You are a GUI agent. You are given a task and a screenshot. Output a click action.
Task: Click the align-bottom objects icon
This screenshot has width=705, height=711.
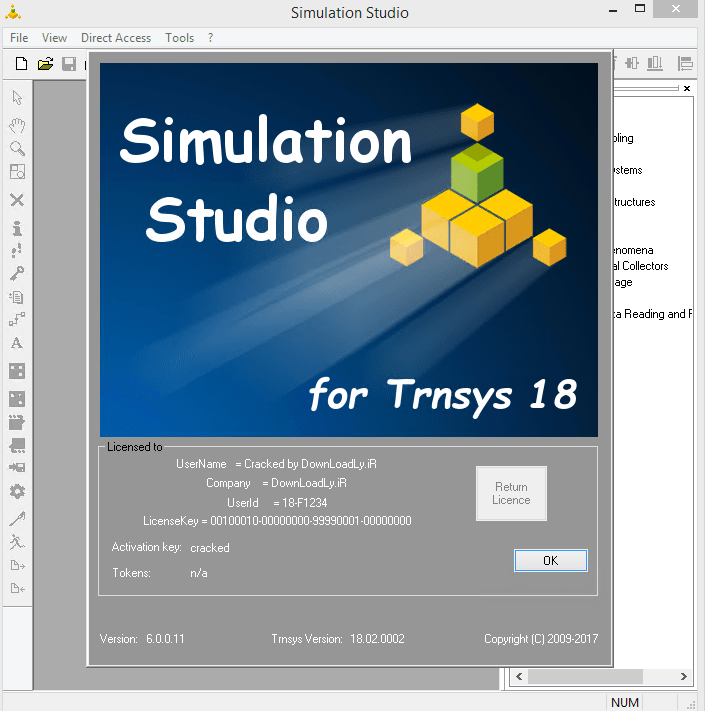click(x=655, y=63)
